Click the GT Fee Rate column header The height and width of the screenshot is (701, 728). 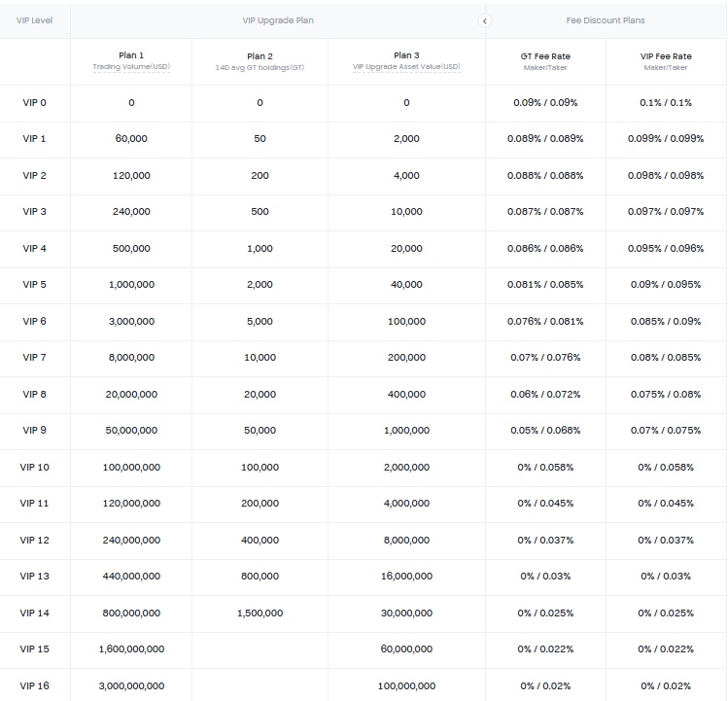point(545,61)
